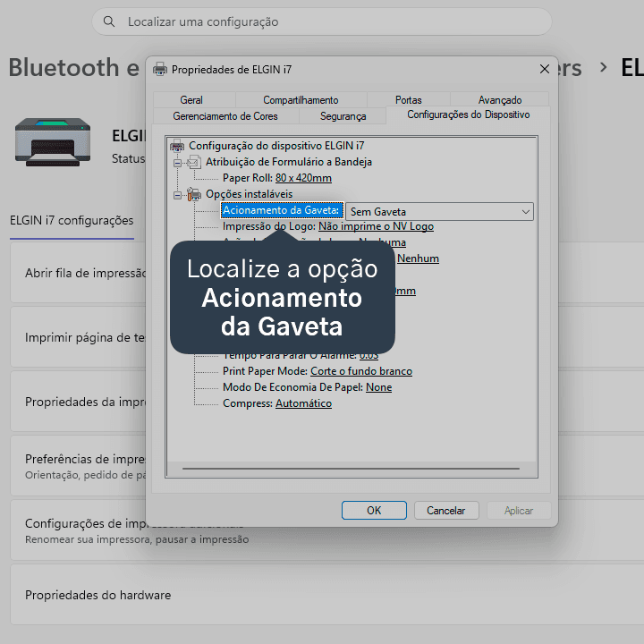
Task: Click the installable options printer icon
Action: click(x=194, y=194)
